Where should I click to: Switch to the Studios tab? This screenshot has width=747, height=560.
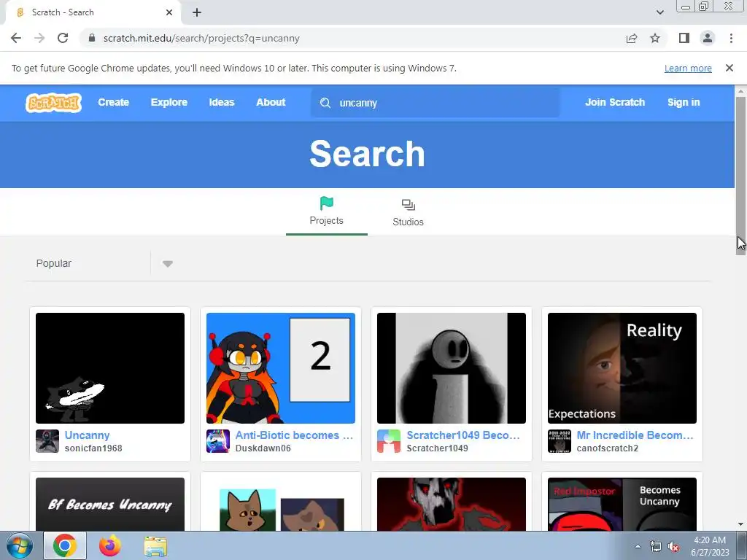[408, 212]
